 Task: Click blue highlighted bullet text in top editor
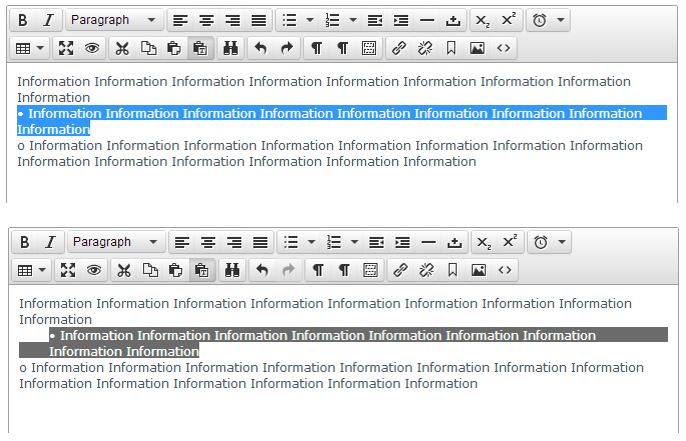[342, 121]
